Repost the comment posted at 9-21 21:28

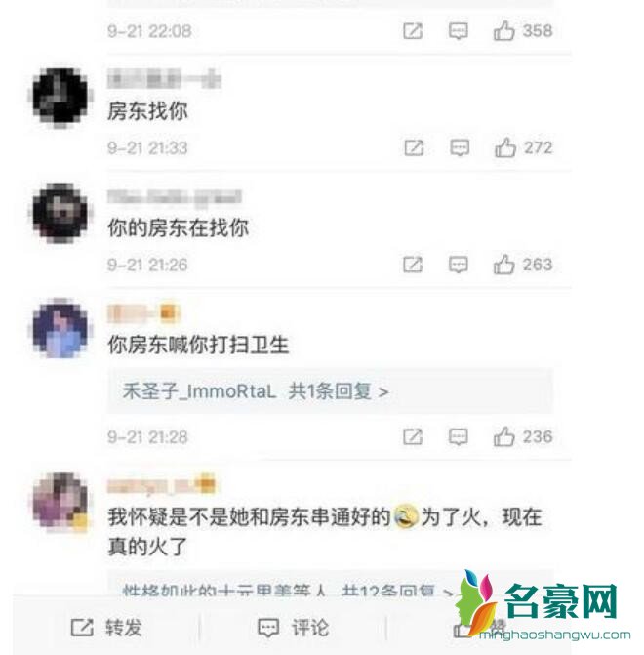[x=413, y=437]
